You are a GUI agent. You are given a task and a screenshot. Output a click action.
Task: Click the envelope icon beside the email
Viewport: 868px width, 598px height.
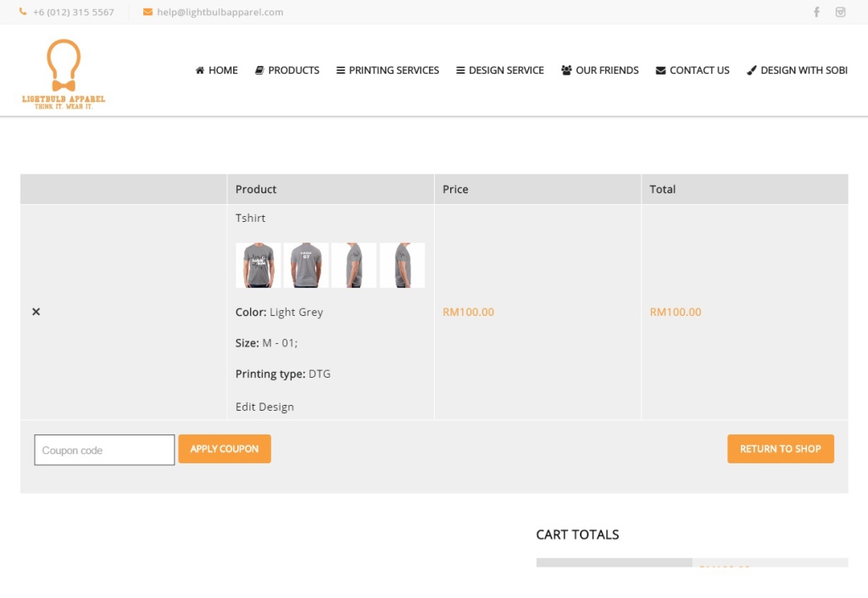pos(147,12)
